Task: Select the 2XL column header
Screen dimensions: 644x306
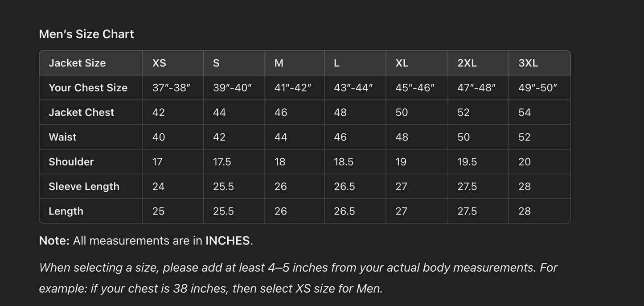Action: pyautogui.click(x=467, y=63)
